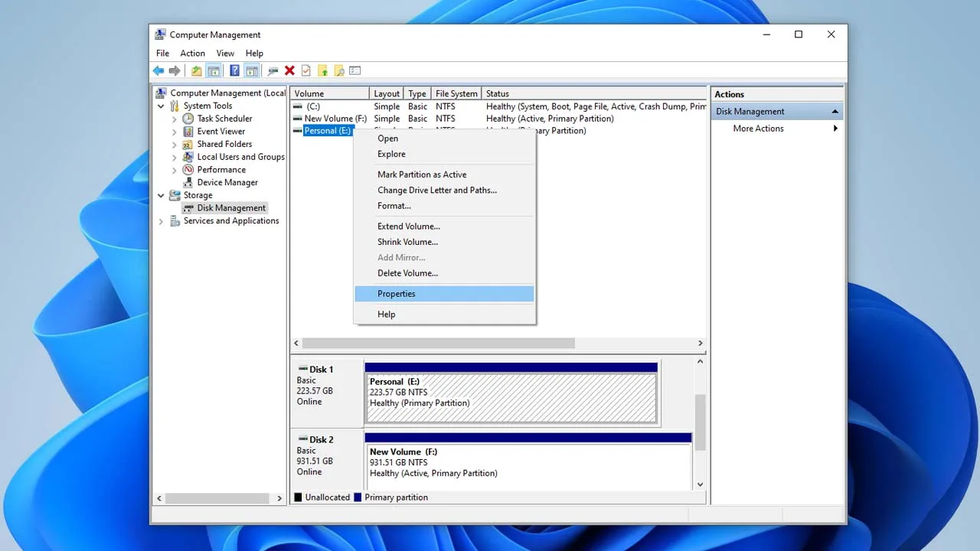Choose Help in the context menu
This screenshot has width=980, height=551.
point(444,315)
